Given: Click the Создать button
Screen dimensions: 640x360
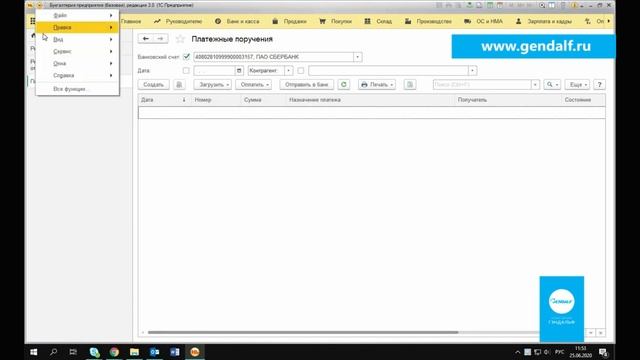Looking at the screenshot, I should [153, 84].
